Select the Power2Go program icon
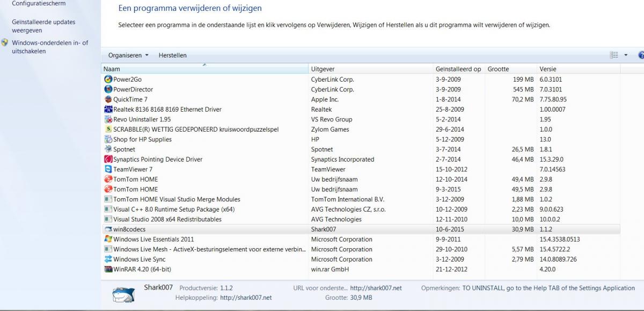The height and width of the screenshot is (311, 644). tap(108, 79)
